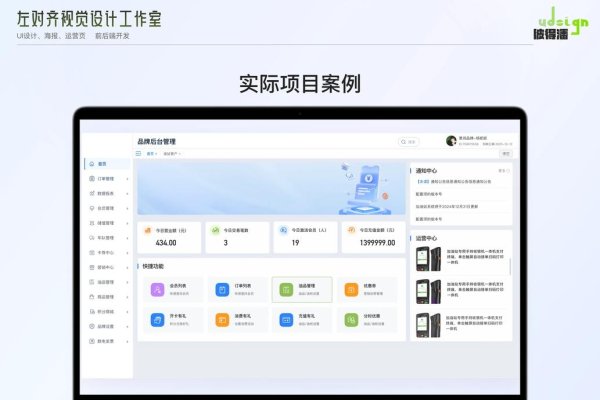This screenshot has height=400, width=600.
Task: Click the 订单管理 sidebar icon
Action: 92,179
